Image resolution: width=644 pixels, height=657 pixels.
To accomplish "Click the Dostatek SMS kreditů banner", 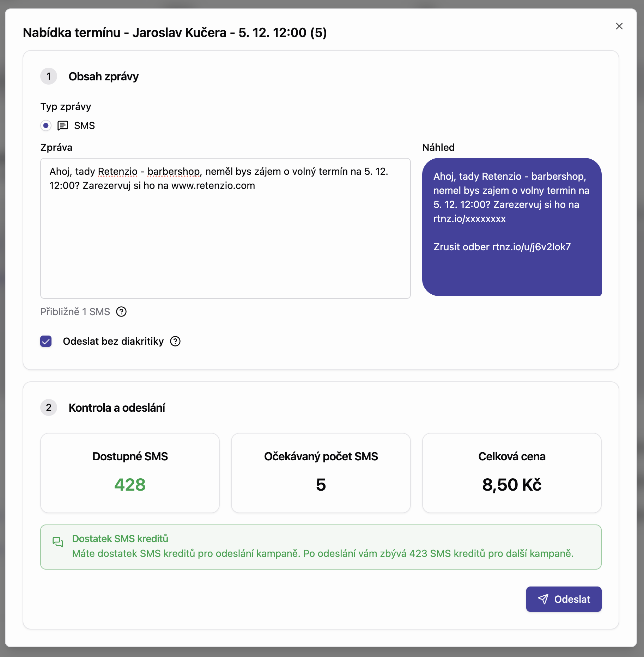I will [321, 547].
